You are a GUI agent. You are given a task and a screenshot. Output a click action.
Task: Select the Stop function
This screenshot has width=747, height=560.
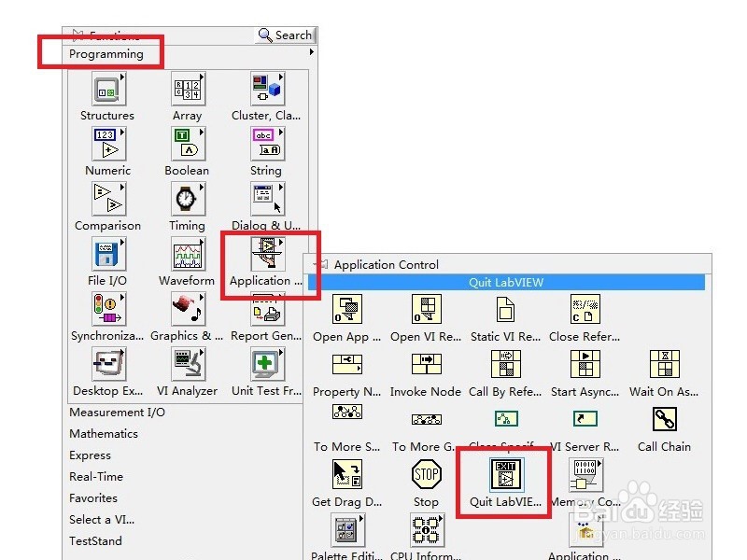[x=427, y=474]
